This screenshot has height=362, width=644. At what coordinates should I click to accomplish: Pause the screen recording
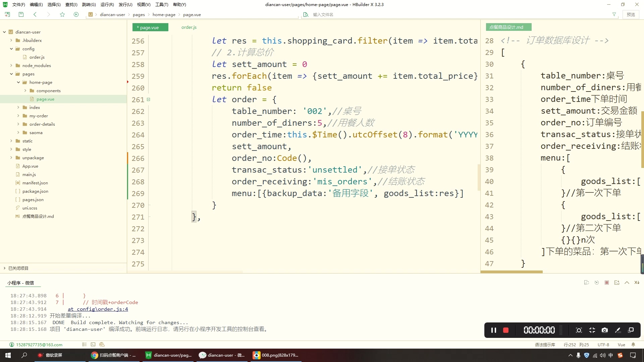coord(493,330)
